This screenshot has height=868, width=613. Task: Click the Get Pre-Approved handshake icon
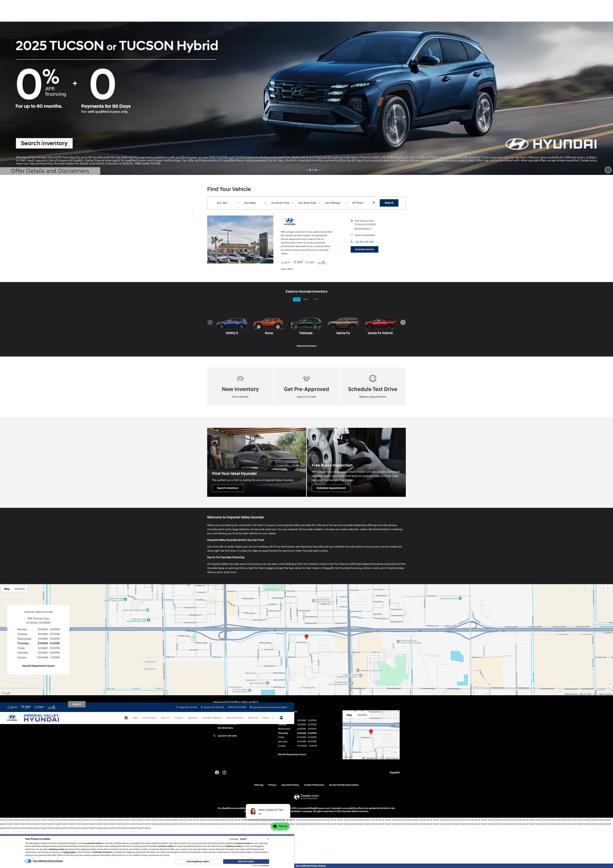(306, 378)
